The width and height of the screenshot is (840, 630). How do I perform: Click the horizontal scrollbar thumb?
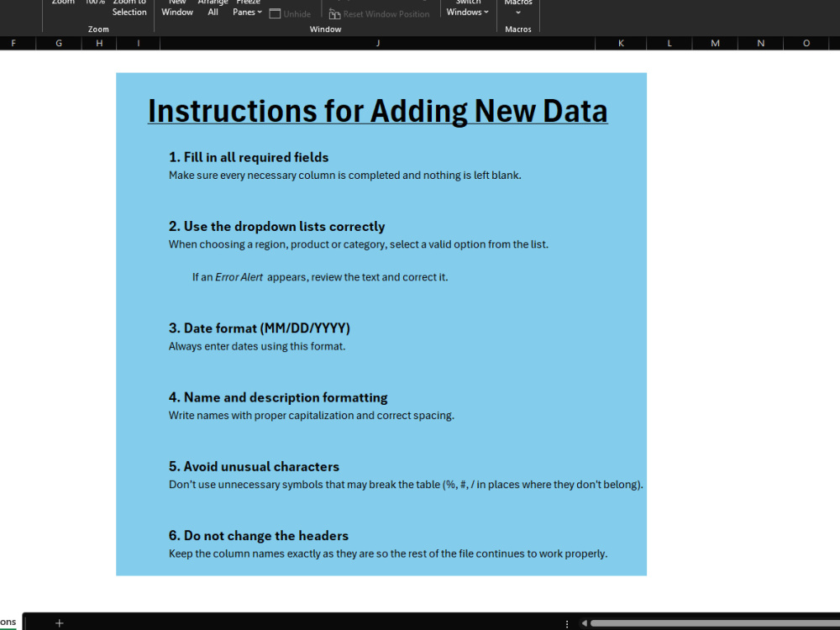pyautogui.click(x=715, y=623)
